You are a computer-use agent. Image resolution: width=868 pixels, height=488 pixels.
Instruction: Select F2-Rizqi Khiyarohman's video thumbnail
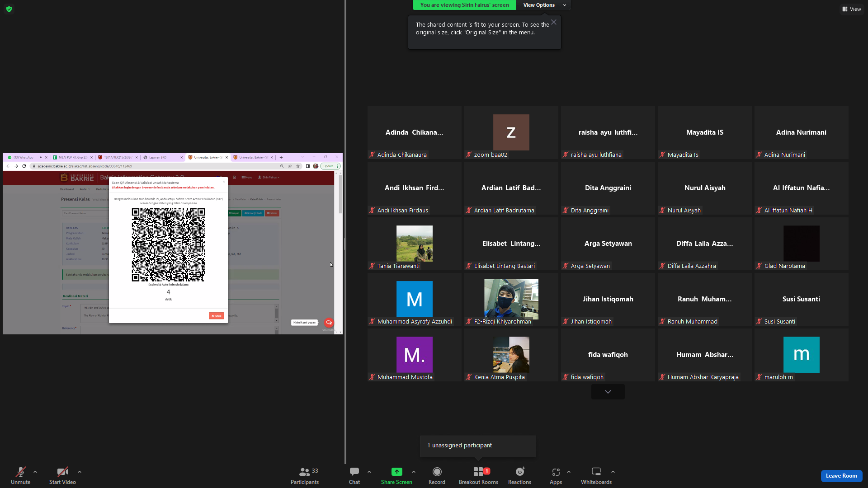click(511, 299)
